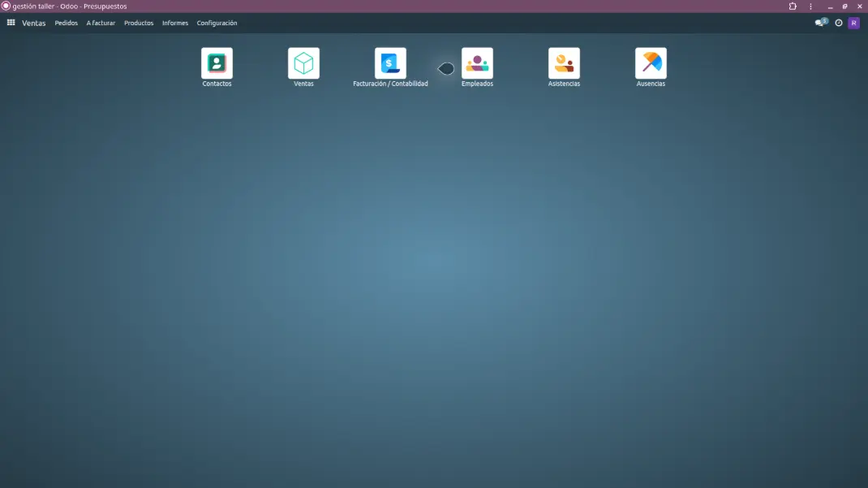
Task: Click the browser extensions puzzle icon
Action: pos(793,6)
